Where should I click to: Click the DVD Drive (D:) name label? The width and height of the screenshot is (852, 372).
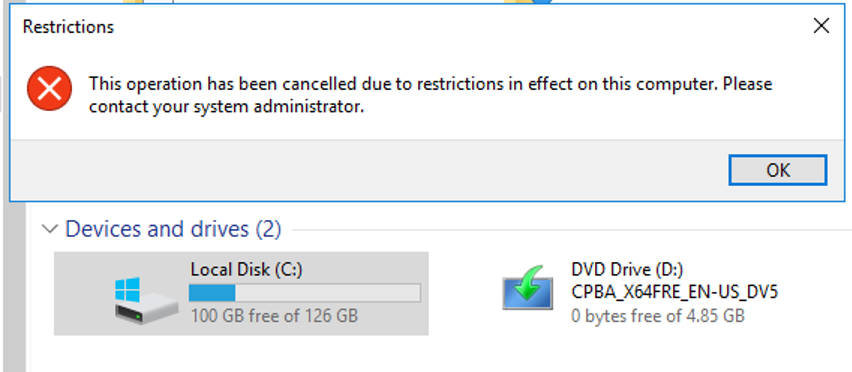coord(627,269)
